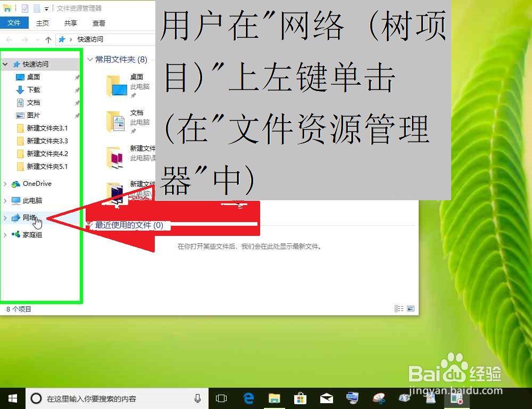Switch to details view in status bar
The width and height of the screenshot is (532, 409).
coord(398,308)
